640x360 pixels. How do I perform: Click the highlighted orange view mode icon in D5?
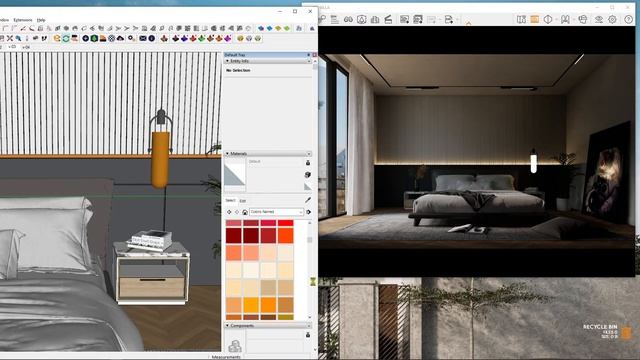click(534, 19)
